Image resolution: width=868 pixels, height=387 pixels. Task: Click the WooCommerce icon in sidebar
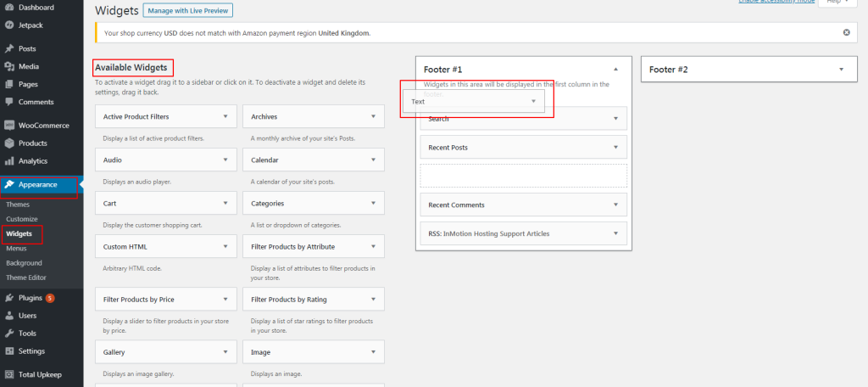point(9,126)
